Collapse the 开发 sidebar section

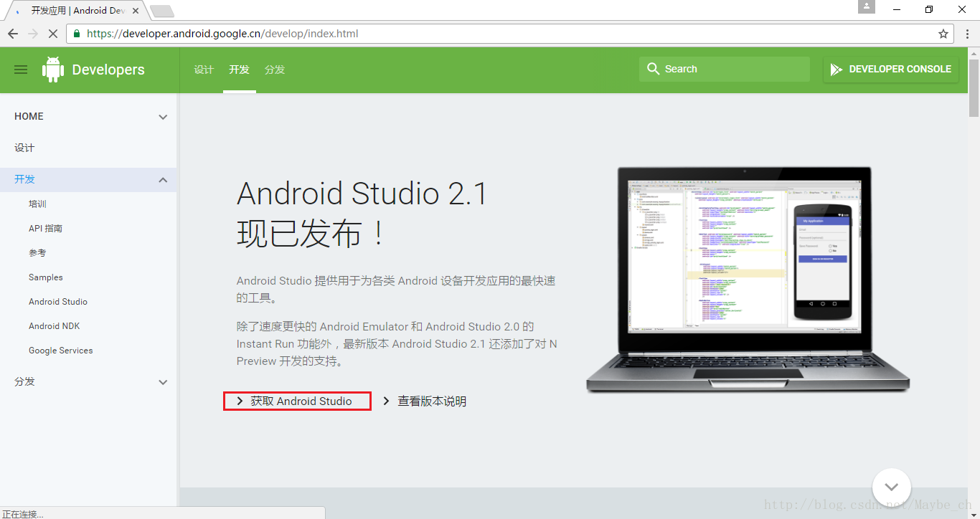[163, 180]
